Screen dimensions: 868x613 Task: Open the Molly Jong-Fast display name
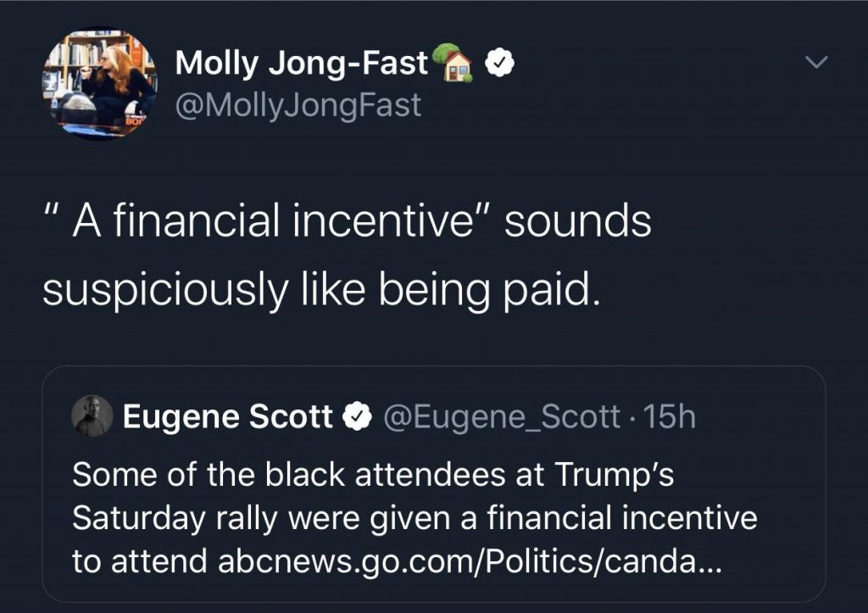click(301, 63)
